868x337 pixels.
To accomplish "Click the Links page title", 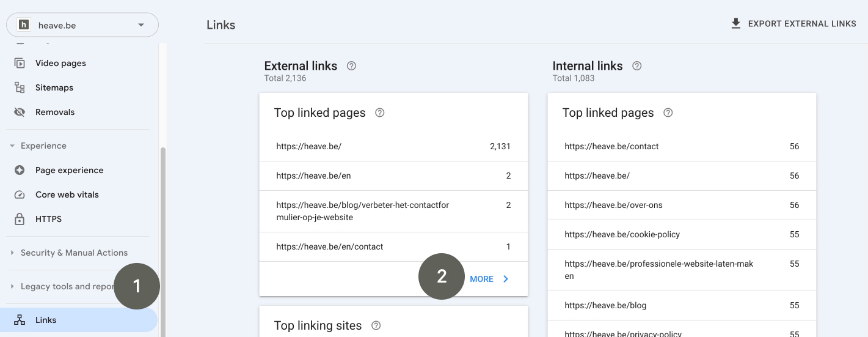I will click(x=221, y=25).
